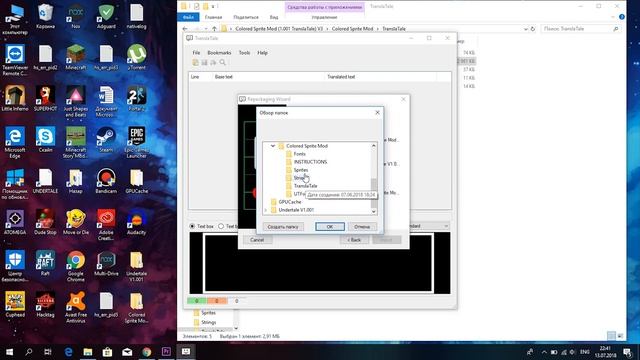Open File Explorer from the taskbar
This screenshot has width=640, height=360.
click(88, 351)
